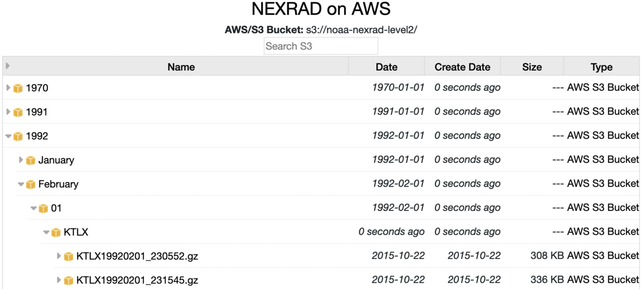644x289 pixels.
Task: Collapse the 1992 year folder
Action: pyautogui.click(x=8, y=136)
